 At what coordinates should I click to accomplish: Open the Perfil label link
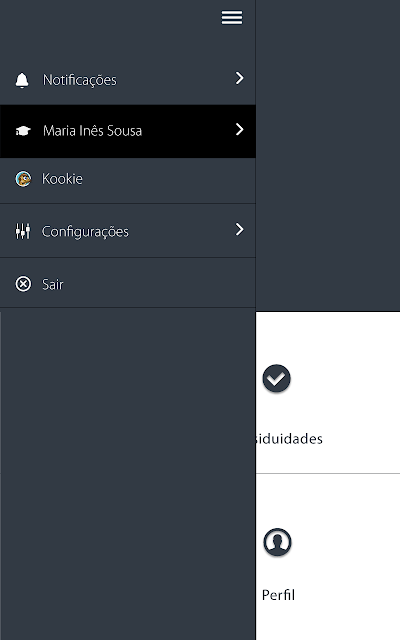[x=278, y=595]
